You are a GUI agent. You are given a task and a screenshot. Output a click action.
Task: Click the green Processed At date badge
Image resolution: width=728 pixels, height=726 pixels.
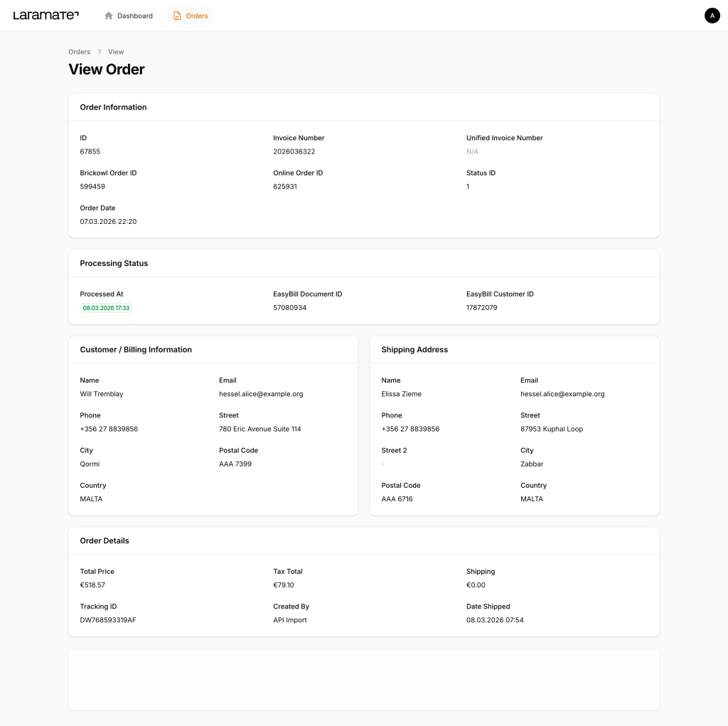click(x=106, y=308)
